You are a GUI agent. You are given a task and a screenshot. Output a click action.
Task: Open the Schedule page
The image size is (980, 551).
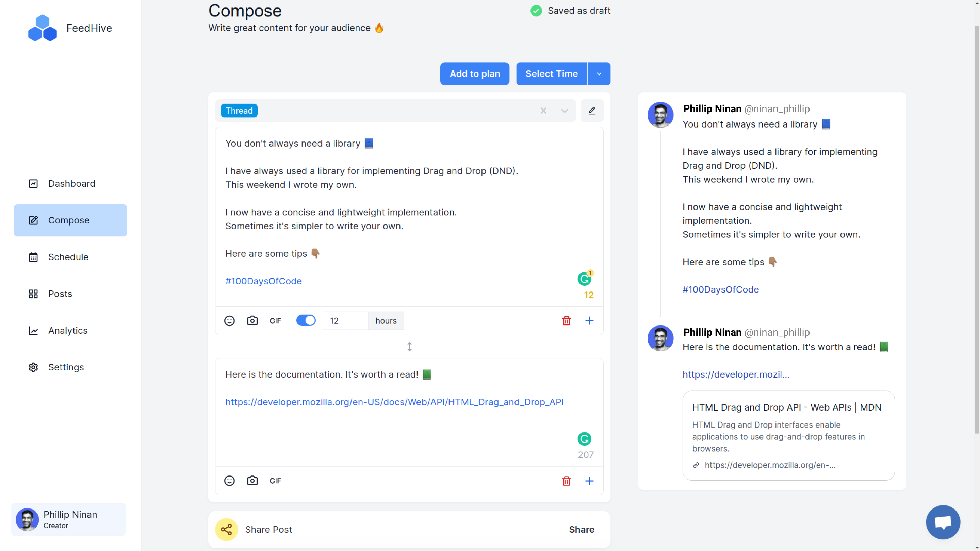pos(70,257)
